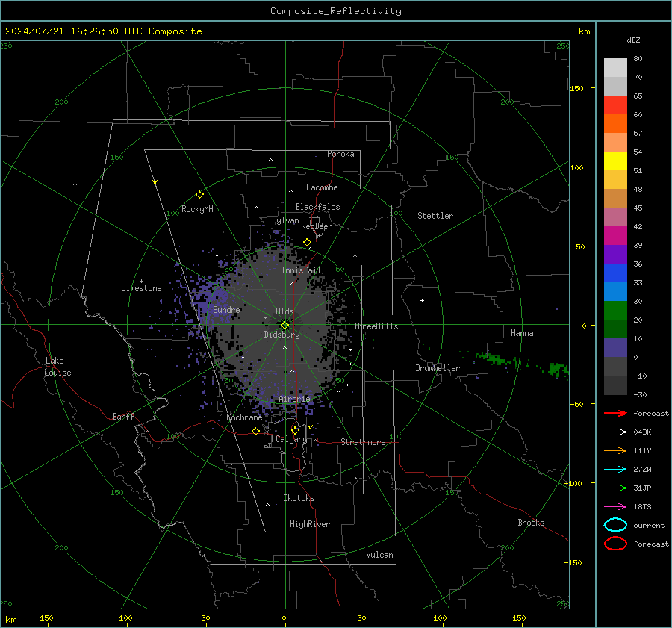The height and width of the screenshot is (628, 672).
Task: Click the Stettler town label
Action: click(x=435, y=216)
